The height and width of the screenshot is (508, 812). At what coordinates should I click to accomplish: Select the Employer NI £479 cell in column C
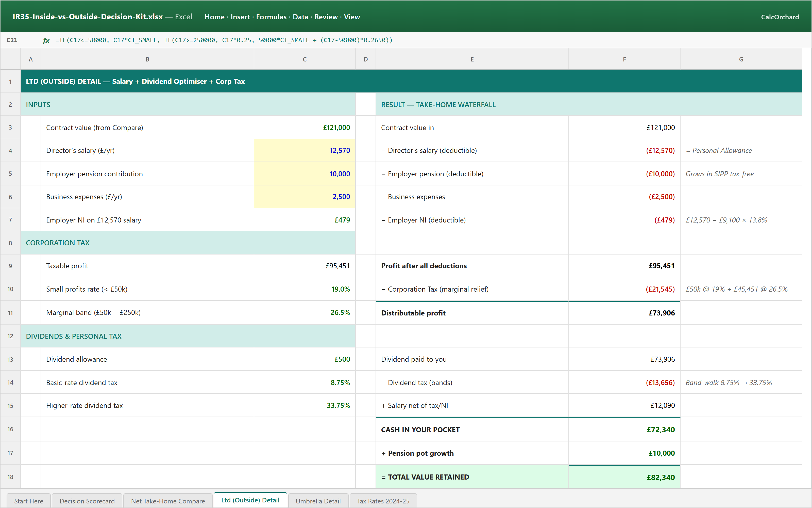click(304, 220)
